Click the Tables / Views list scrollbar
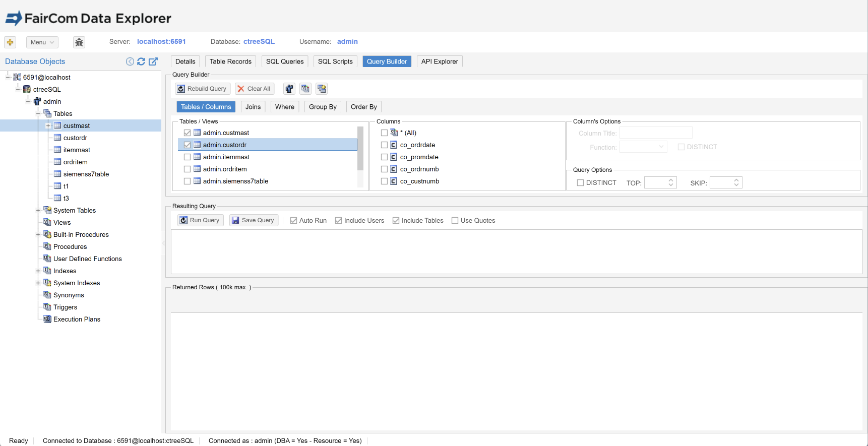Image resolution: width=868 pixels, height=446 pixels. (x=360, y=149)
